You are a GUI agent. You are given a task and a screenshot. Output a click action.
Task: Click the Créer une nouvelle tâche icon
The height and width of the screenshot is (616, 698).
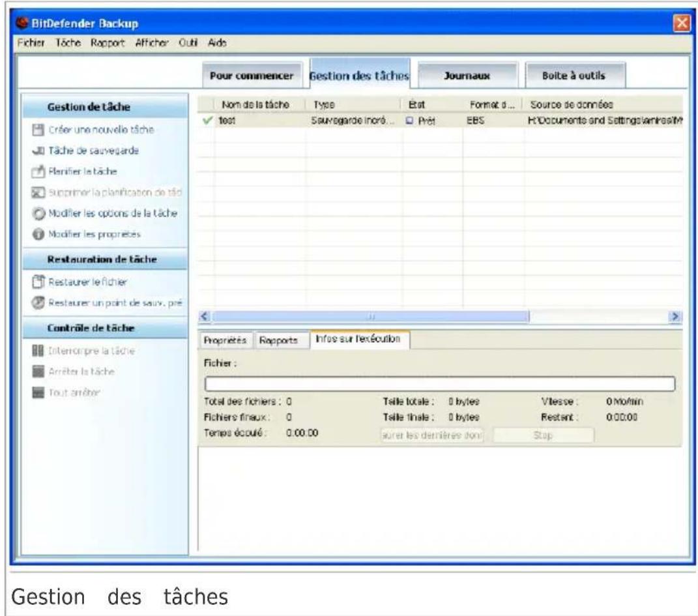(x=38, y=130)
